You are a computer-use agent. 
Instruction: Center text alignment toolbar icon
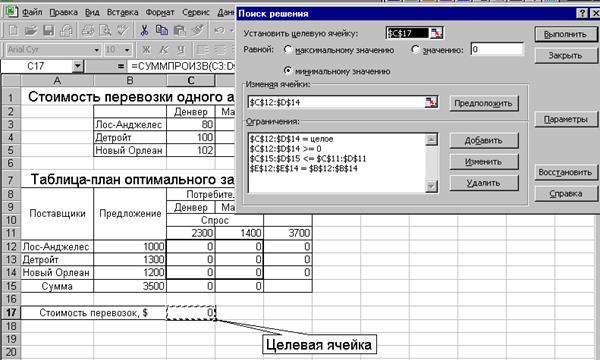[x=220, y=50]
